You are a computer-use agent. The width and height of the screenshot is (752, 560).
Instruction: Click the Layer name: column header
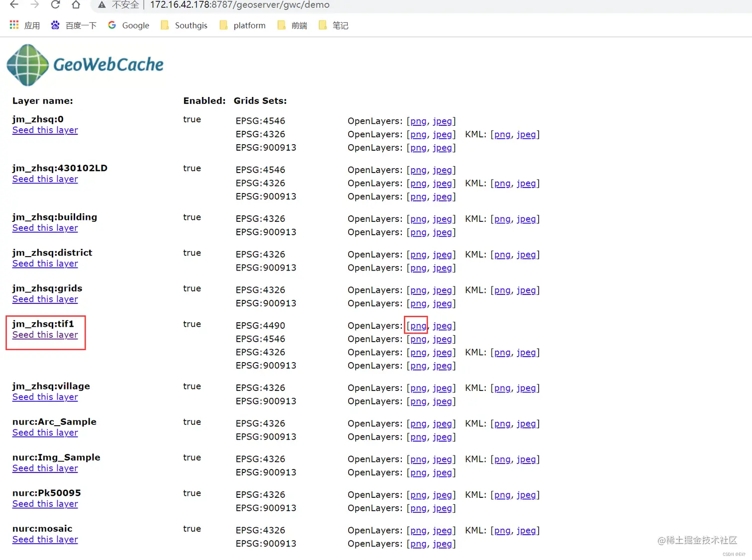point(43,101)
